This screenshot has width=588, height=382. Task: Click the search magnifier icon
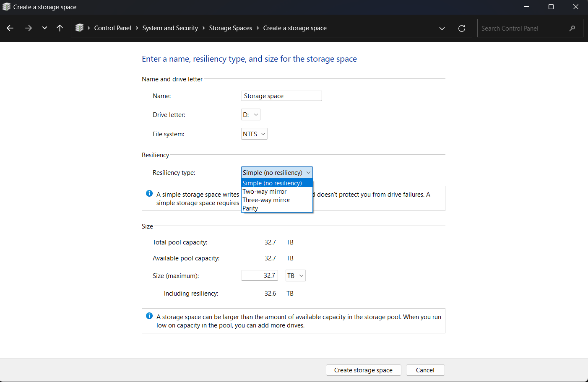tap(572, 28)
